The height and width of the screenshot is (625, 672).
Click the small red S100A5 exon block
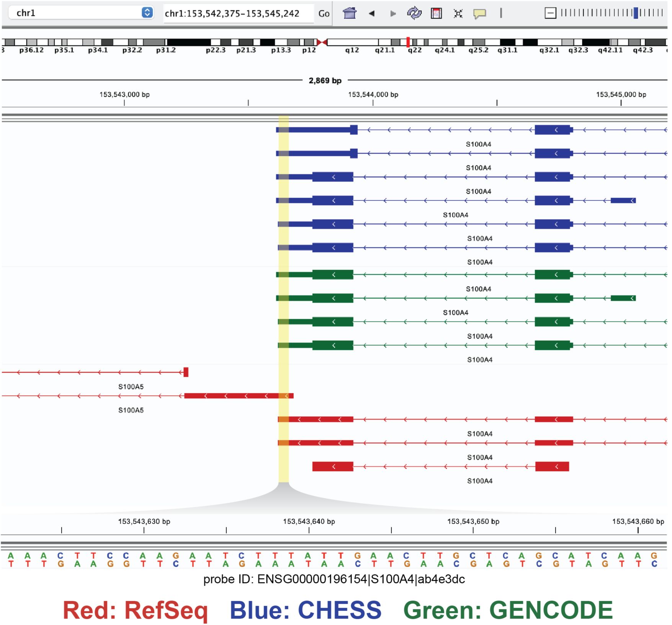coord(186,372)
